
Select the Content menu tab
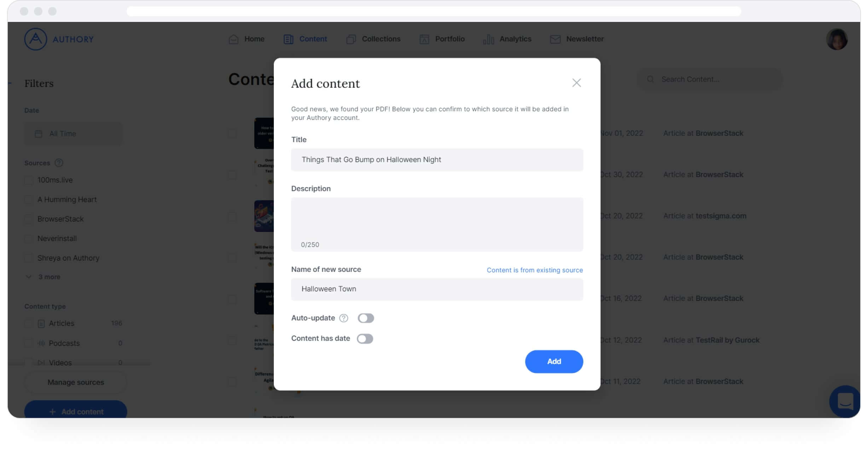[313, 39]
